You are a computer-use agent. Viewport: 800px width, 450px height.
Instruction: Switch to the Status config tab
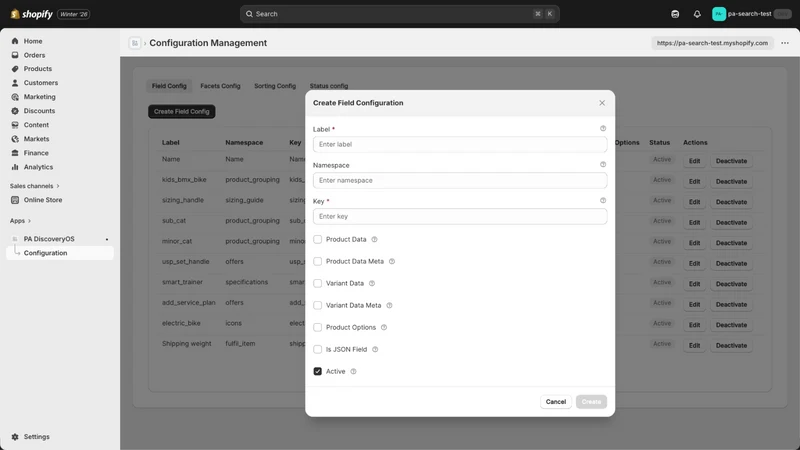329,86
